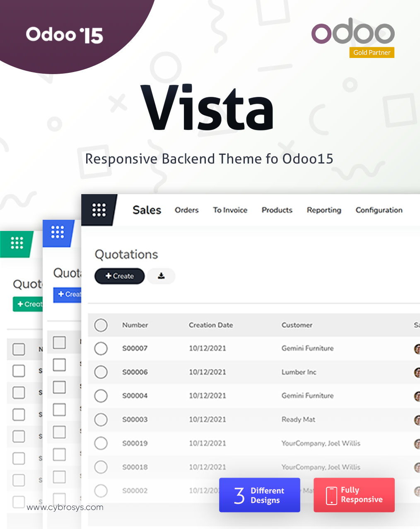The width and height of the screenshot is (420, 529).
Task: Open the blue apps grid menu icon
Action: pyautogui.click(x=58, y=232)
